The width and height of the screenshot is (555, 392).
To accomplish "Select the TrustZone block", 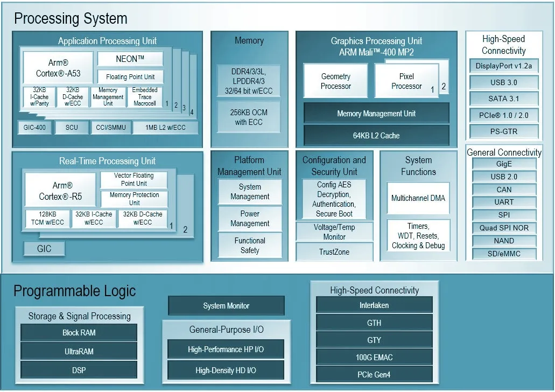I will (x=334, y=251).
